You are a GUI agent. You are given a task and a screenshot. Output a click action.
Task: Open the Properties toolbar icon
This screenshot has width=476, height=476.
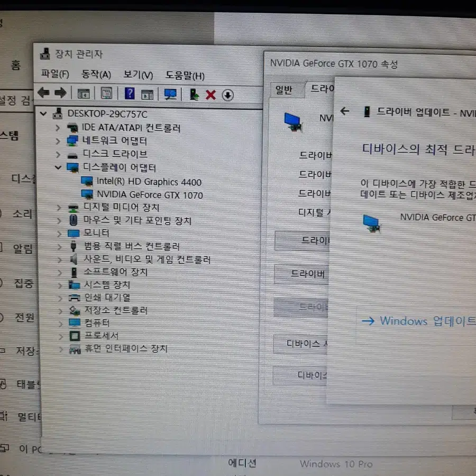pyautogui.click(x=106, y=94)
